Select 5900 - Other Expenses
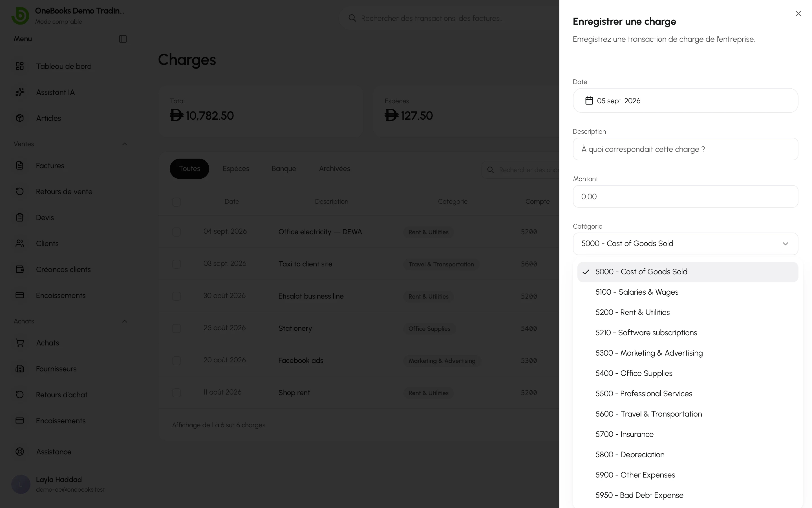Viewport: 812px width, 508px height. [x=687, y=475]
